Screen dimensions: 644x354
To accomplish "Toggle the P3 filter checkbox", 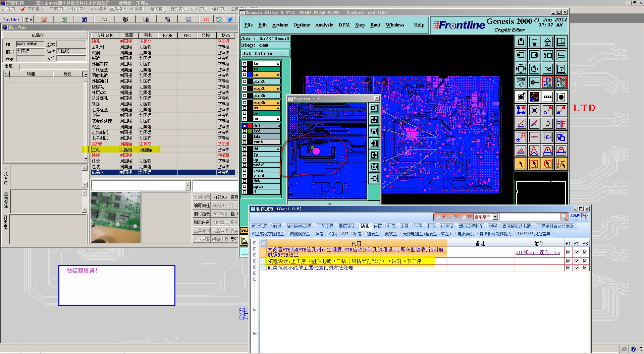I will (464, 217).
